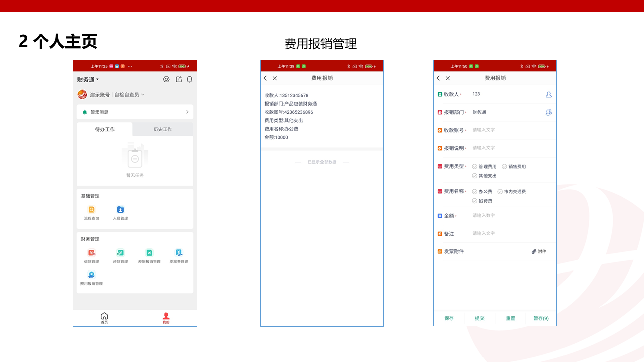This screenshot has height=362, width=644.
Task: Switch to the 待办工作 tab
Action: (105, 129)
